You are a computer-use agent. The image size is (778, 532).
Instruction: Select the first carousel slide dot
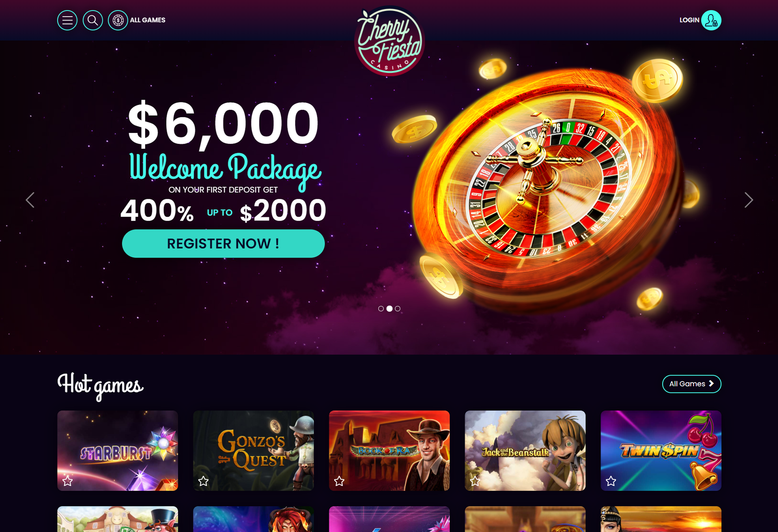tap(381, 309)
